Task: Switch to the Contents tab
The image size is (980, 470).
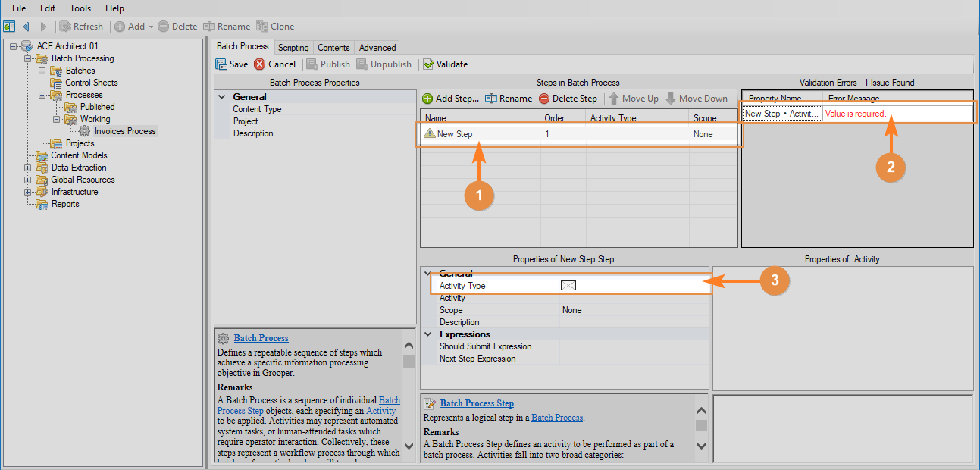Action: pyautogui.click(x=333, y=48)
